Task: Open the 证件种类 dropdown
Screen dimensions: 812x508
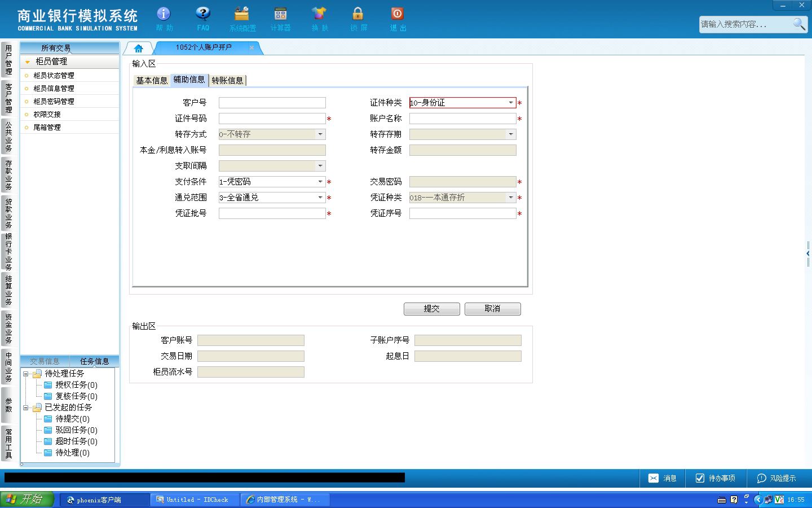Action: pyautogui.click(x=511, y=103)
